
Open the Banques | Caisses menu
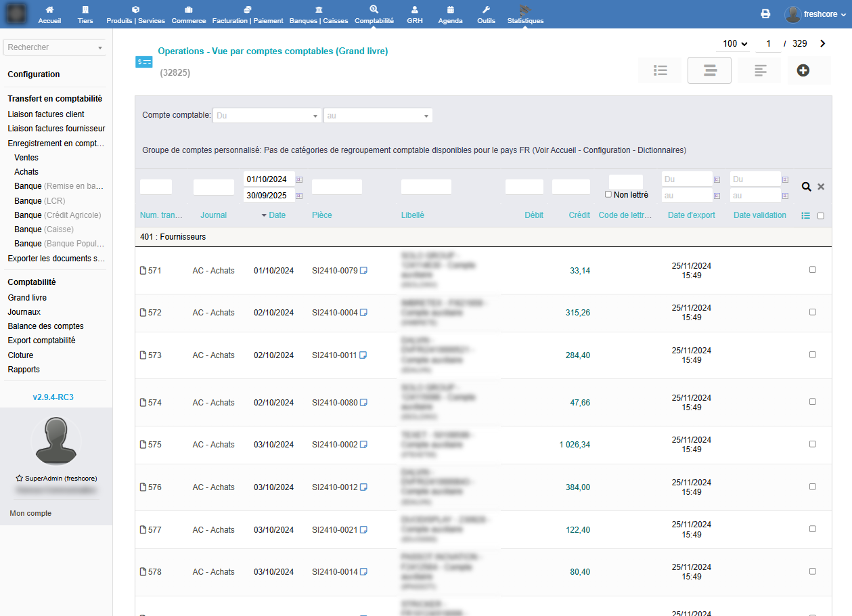click(x=318, y=15)
